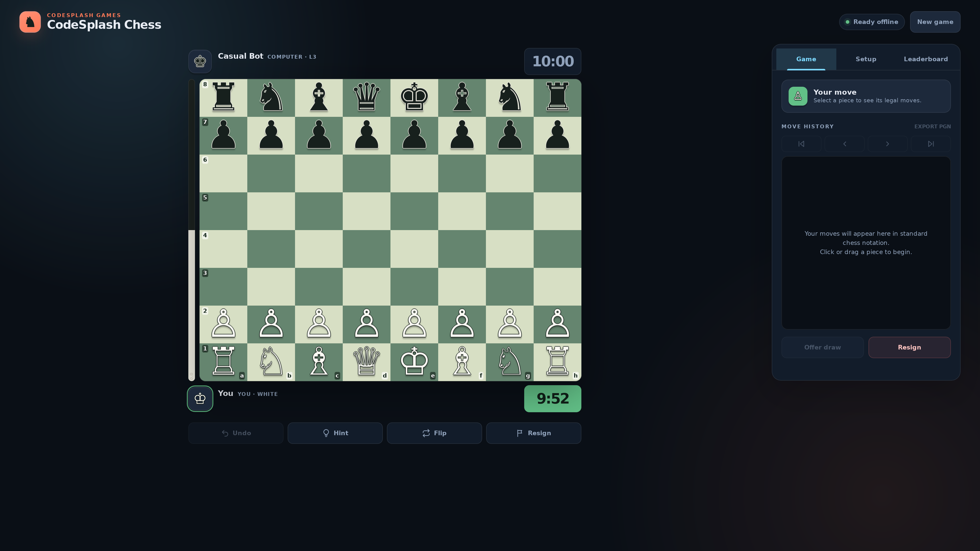The width and height of the screenshot is (980, 551).
Task: Select the white pawn on e2
Action: (x=414, y=324)
